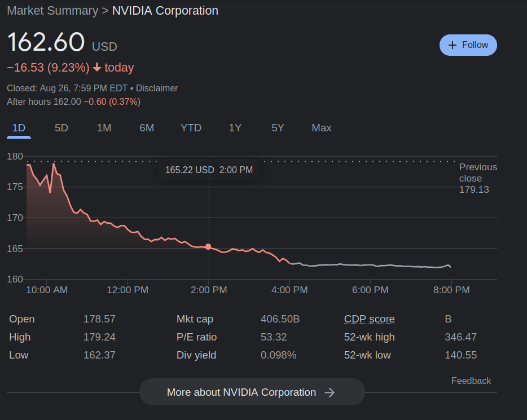Click the CDP score label
527x420 pixels.
369,319
